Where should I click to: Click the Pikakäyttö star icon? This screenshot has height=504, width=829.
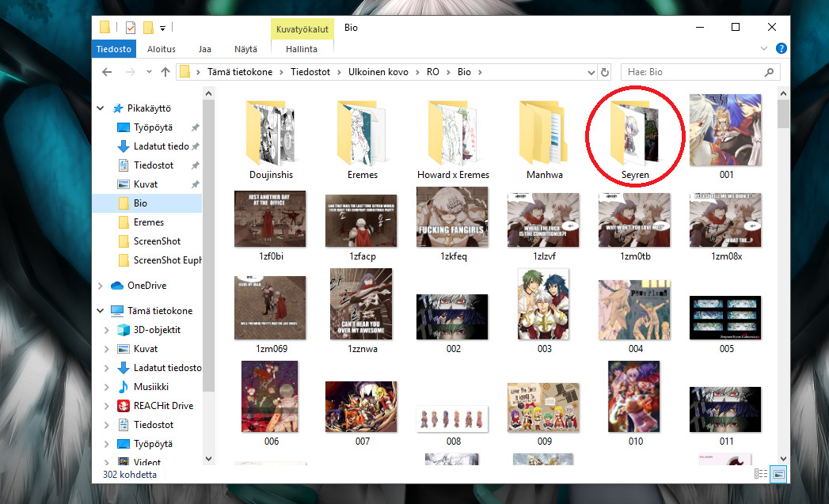click(x=118, y=108)
